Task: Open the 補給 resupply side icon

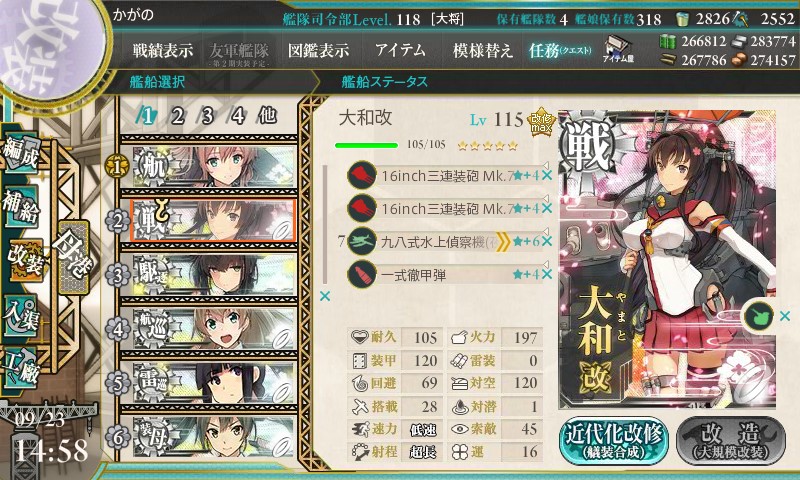Action: [x=20, y=206]
